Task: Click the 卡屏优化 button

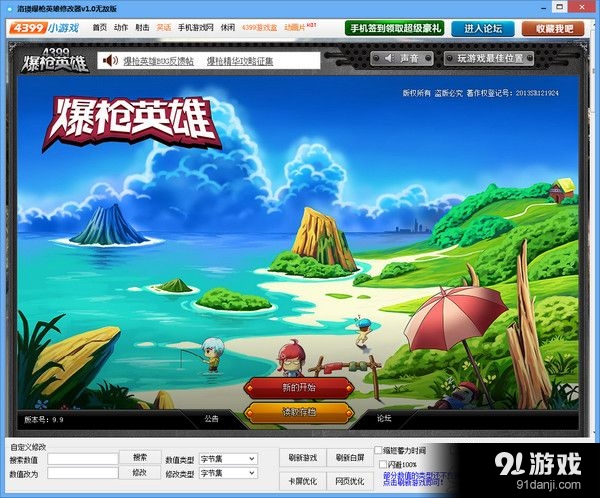Action: (303, 481)
